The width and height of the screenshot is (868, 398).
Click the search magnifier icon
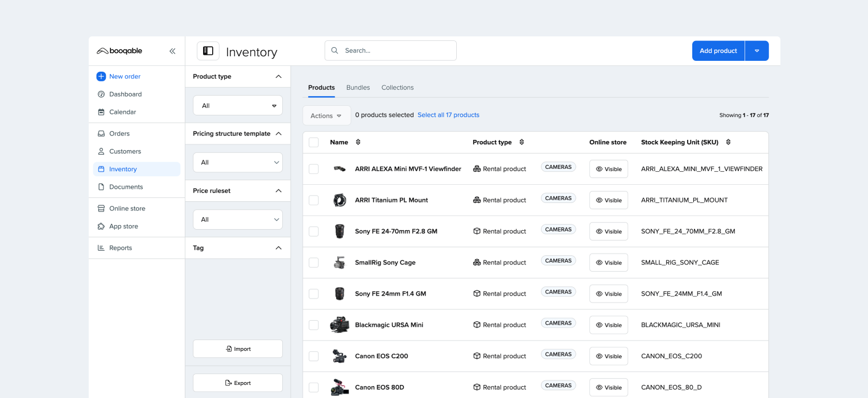(x=335, y=51)
